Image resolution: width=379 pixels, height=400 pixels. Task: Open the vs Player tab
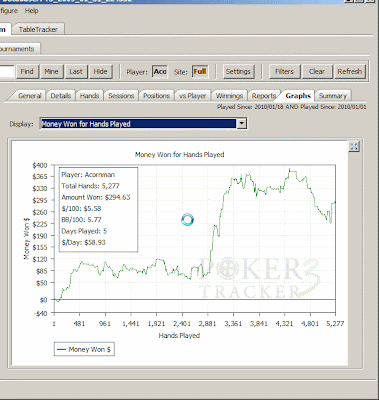[192, 96]
